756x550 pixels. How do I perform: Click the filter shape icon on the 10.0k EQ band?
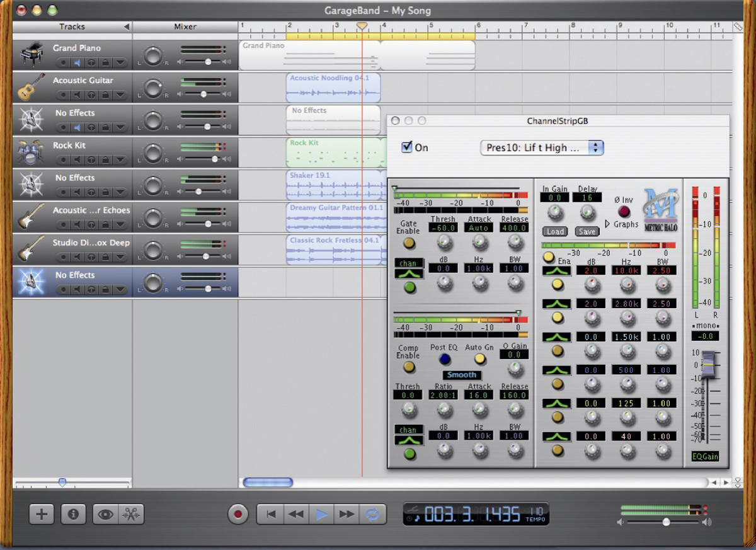coord(556,270)
